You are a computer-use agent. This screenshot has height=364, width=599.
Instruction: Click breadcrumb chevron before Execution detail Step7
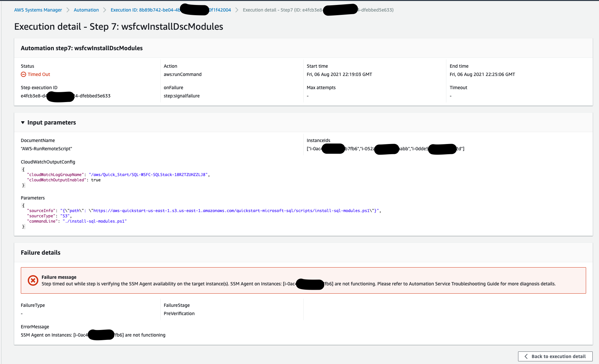point(237,10)
